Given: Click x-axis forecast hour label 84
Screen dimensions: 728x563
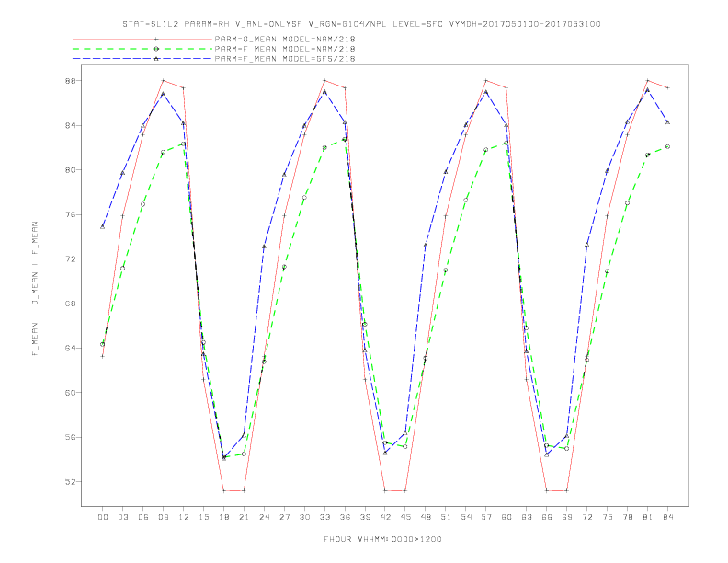Looking at the screenshot, I should pos(668,517).
